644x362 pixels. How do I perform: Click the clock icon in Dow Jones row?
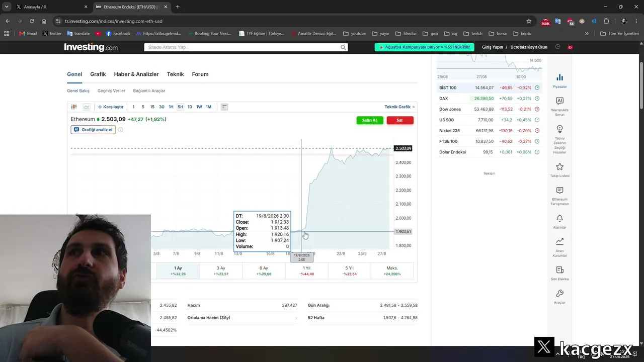coord(537,109)
